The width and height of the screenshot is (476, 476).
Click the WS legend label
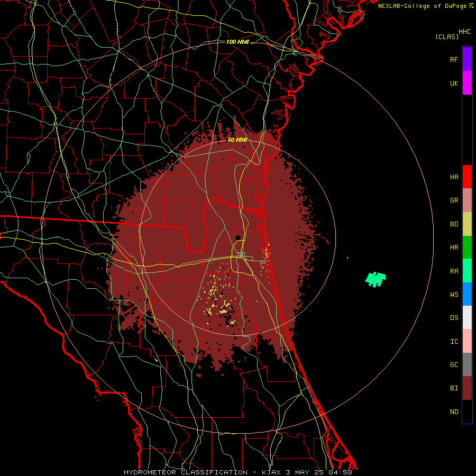(x=454, y=295)
